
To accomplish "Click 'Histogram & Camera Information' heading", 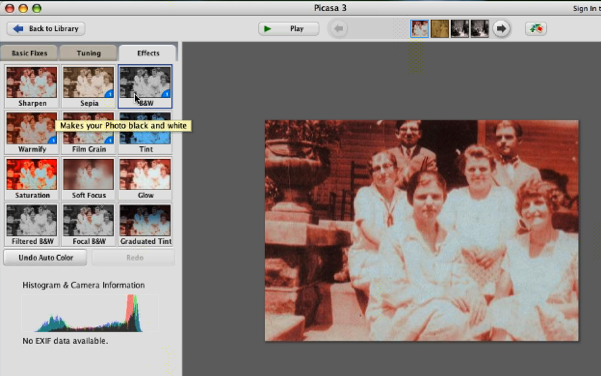I will point(84,285).
